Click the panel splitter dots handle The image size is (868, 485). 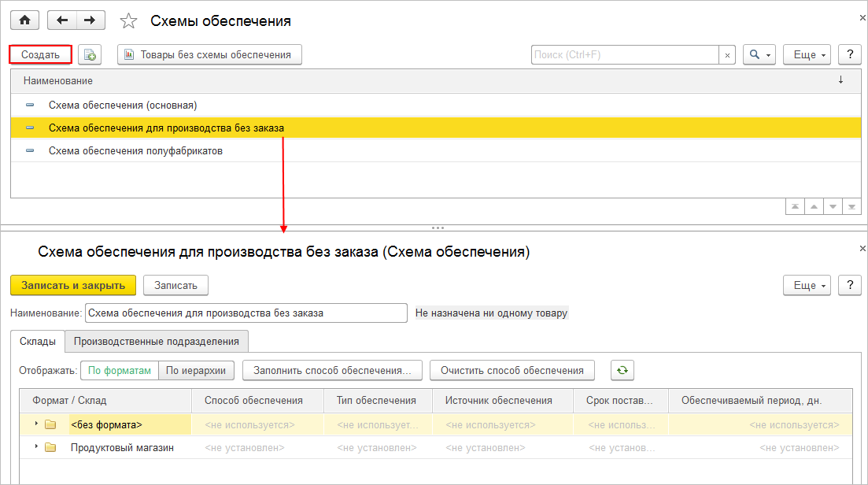point(438,228)
